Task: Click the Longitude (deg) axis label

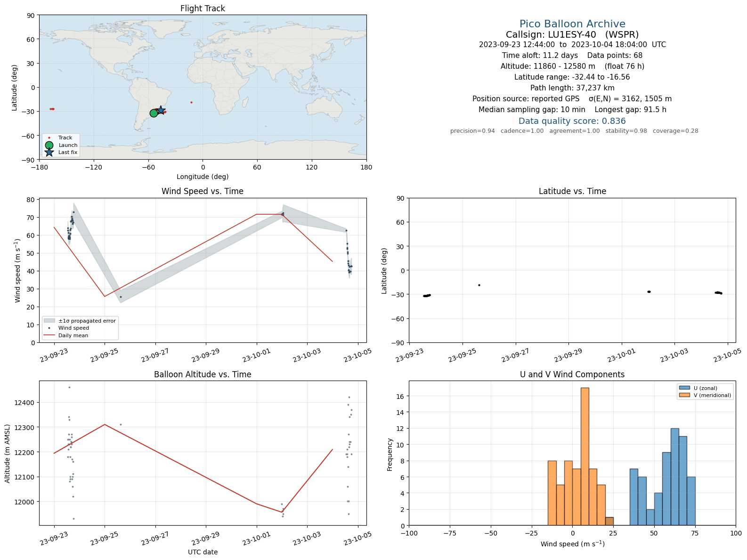Action: pos(203,177)
